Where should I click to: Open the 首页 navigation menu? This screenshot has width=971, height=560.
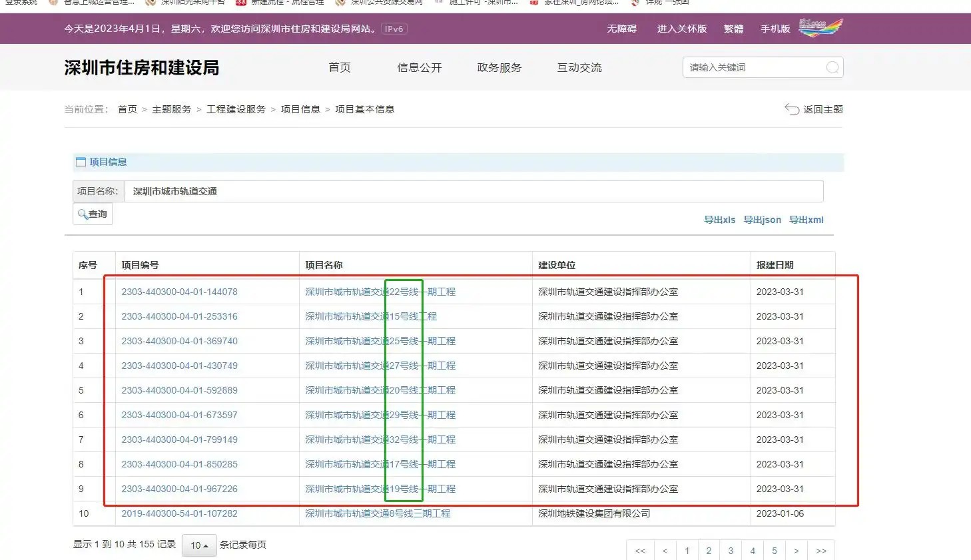coord(340,67)
